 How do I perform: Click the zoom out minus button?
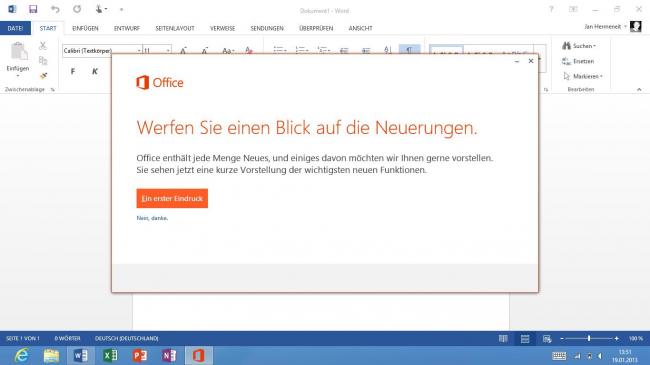coord(562,339)
